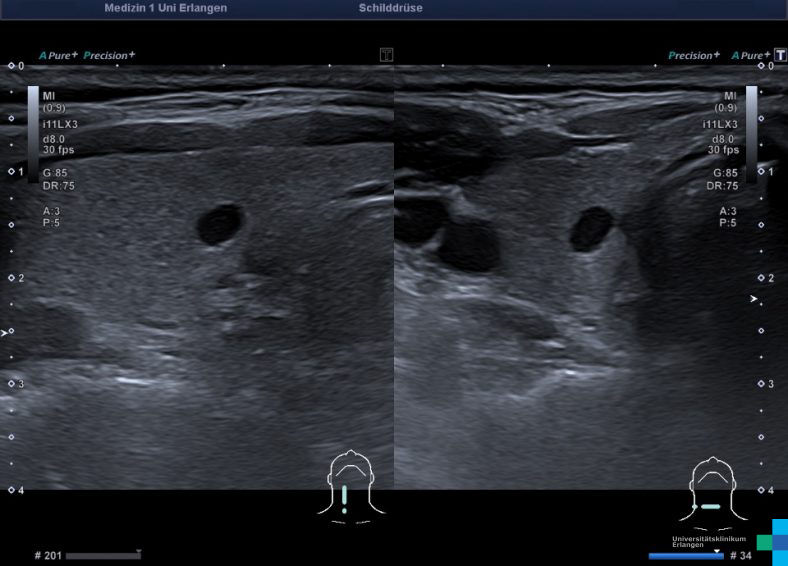Toggle Precision+ on the left image

tap(109, 55)
